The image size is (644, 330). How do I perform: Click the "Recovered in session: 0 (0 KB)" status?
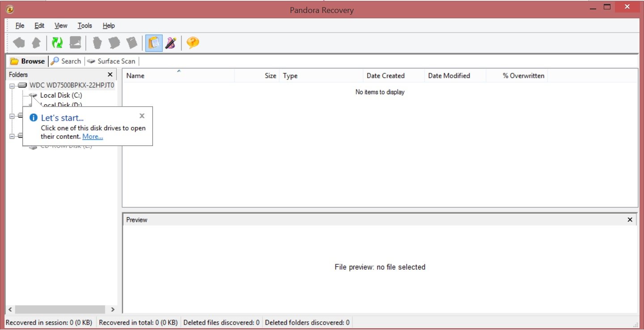[49, 322]
